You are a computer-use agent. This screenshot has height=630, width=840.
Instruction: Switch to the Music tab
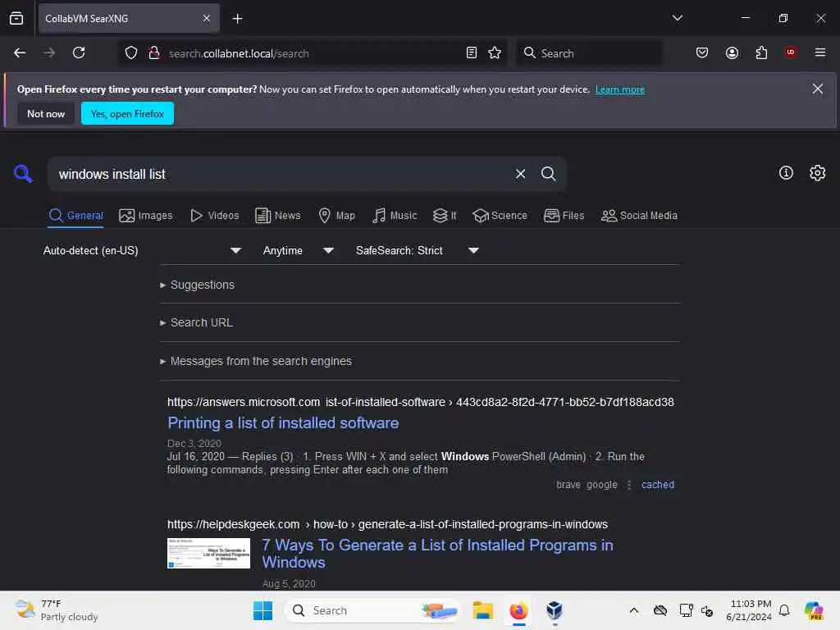tap(395, 216)
